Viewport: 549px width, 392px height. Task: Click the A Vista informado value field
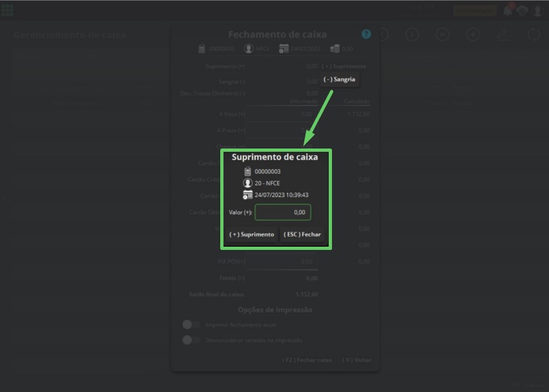coord(282,114)
